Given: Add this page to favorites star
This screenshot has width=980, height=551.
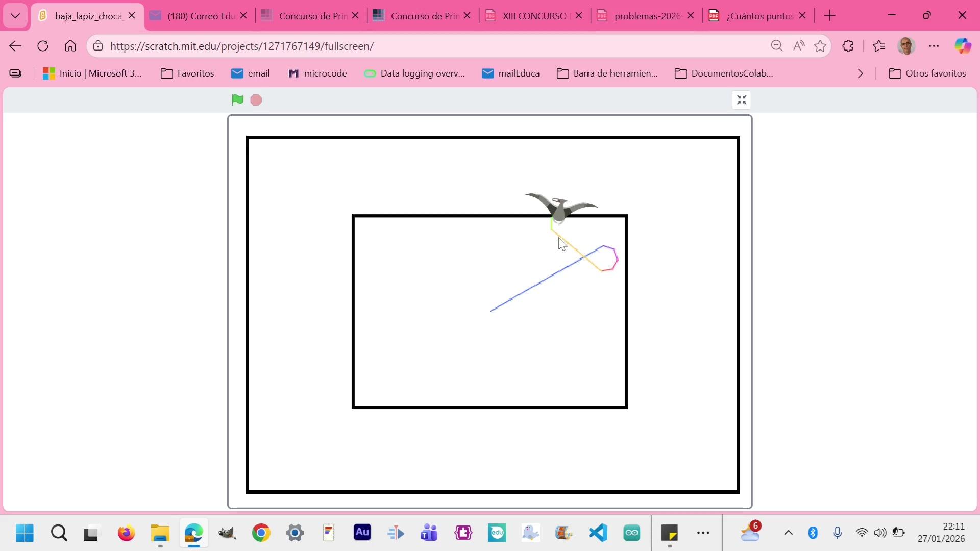Looking at the screenshot, I should [x=820, y=46].
